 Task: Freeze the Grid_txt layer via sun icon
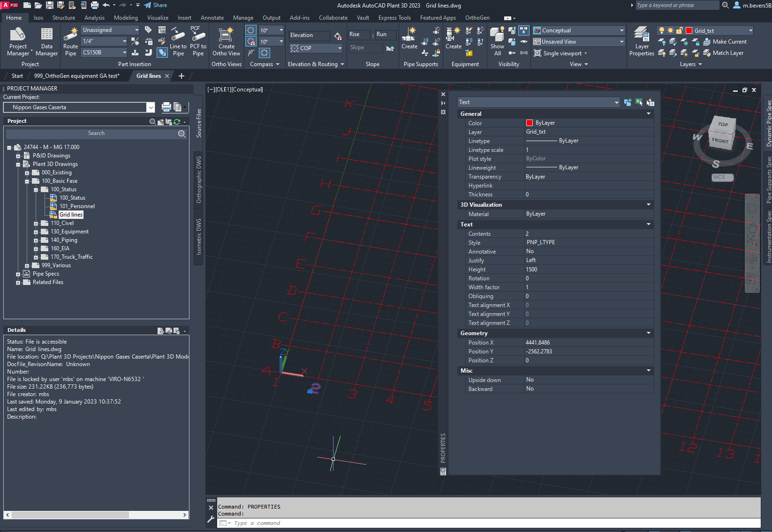click(x=670, y=30)
